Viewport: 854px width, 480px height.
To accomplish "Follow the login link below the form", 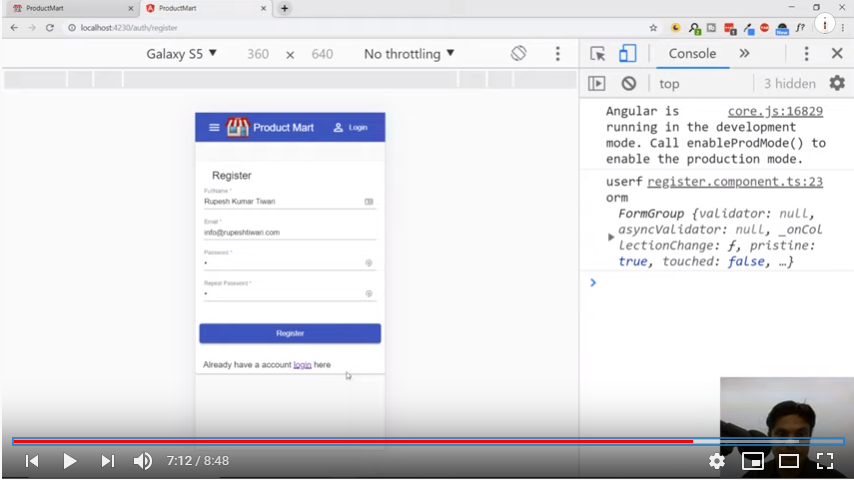I will (302, 365).
